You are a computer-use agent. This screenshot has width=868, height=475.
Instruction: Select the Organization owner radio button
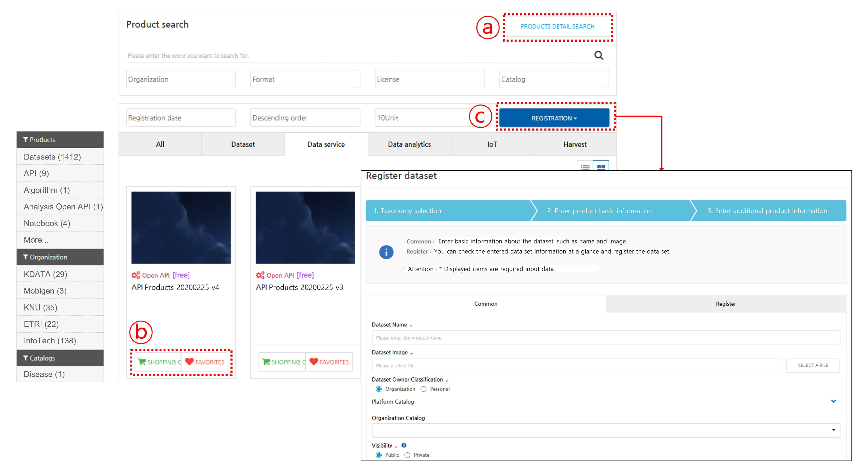(379, 389)
